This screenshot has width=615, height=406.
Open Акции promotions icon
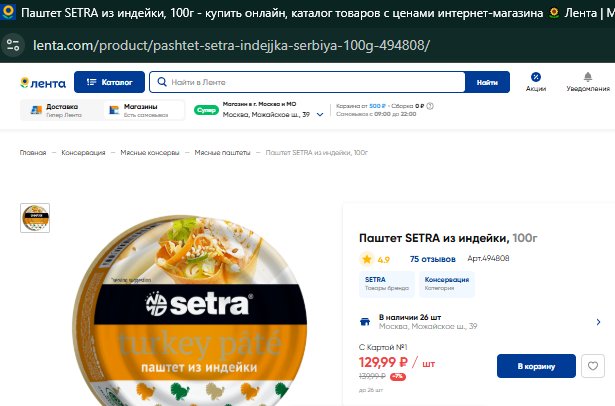[x=536, y=82]
